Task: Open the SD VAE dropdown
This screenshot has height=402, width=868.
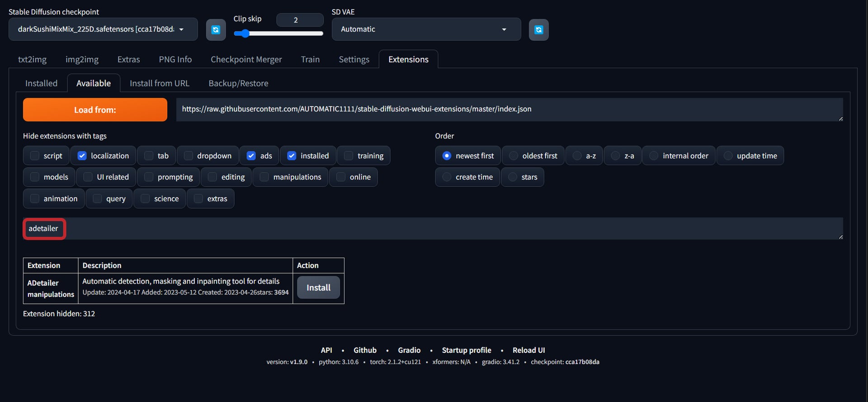Action: pos(426,29)
